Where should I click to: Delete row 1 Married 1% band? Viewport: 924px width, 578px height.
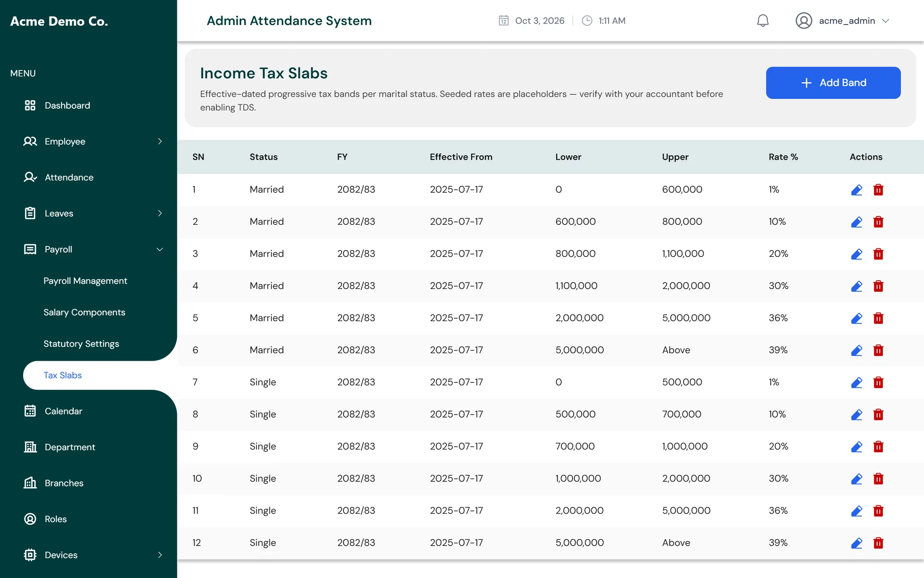click(x=878, y=190)
